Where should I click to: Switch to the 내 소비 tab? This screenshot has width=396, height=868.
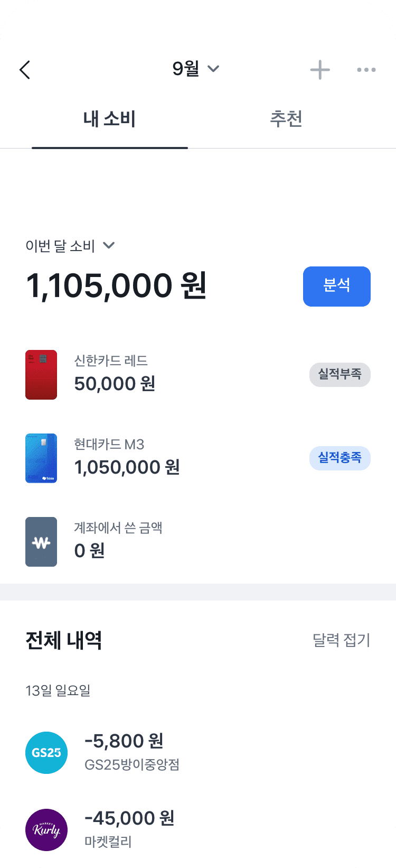point(109,119)
